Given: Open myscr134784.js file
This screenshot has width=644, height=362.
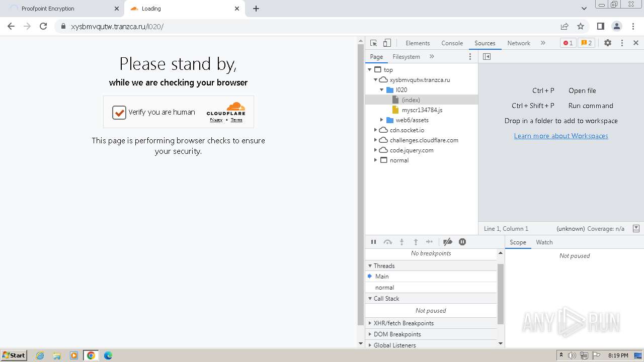Looking at the screenshot, I should 422,110.
